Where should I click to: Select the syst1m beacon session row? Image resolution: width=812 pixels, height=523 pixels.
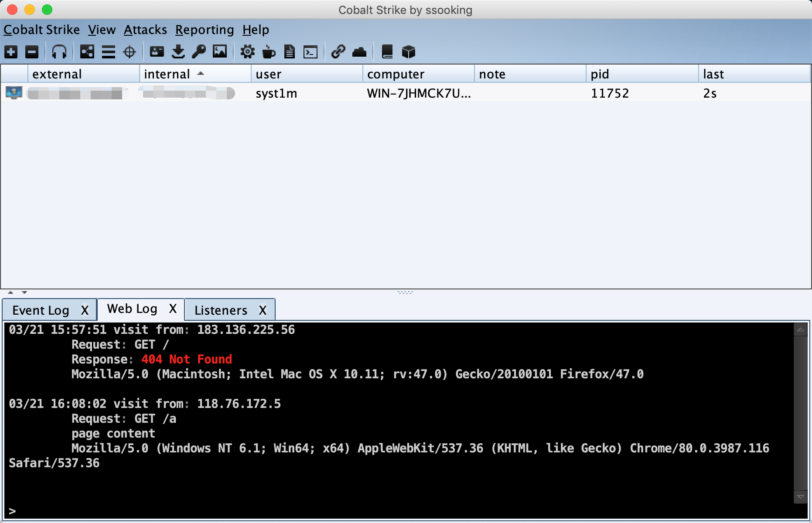point(276,93)
